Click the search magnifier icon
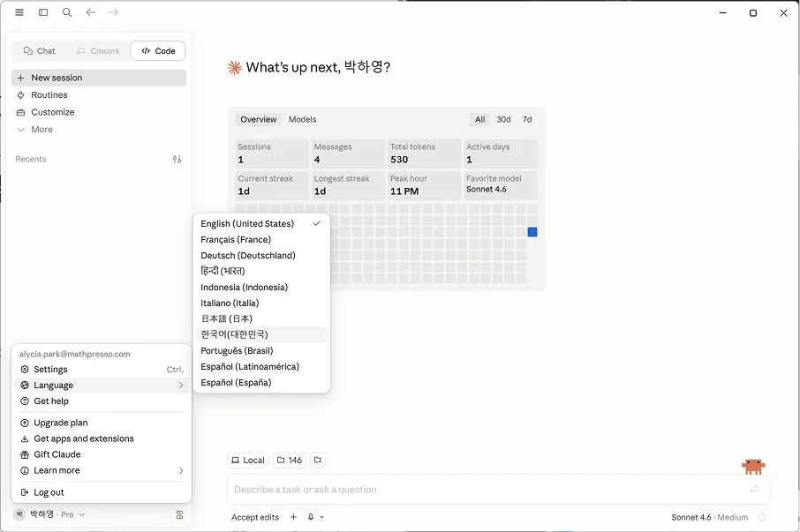 [67, 12]
